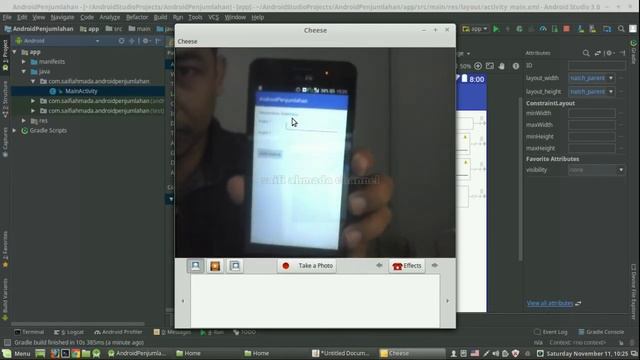Toggle the status bar tool window button

click(x=7, y=343)
